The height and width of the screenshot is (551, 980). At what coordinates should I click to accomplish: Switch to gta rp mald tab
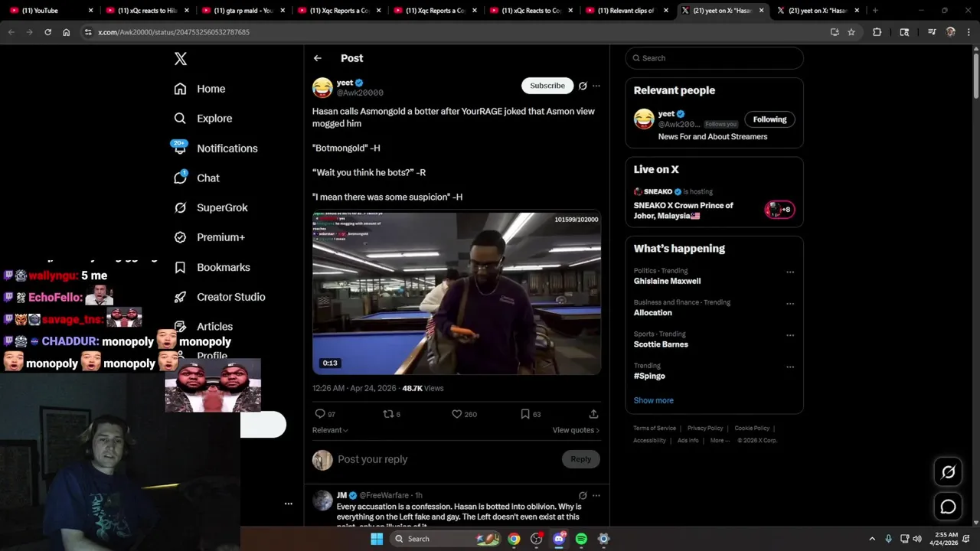tap(241, 11)
